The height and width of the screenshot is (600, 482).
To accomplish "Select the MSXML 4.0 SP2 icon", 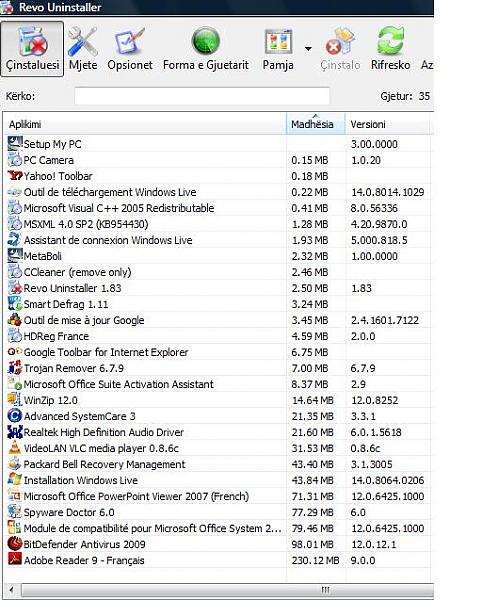I will coord(15,224).
